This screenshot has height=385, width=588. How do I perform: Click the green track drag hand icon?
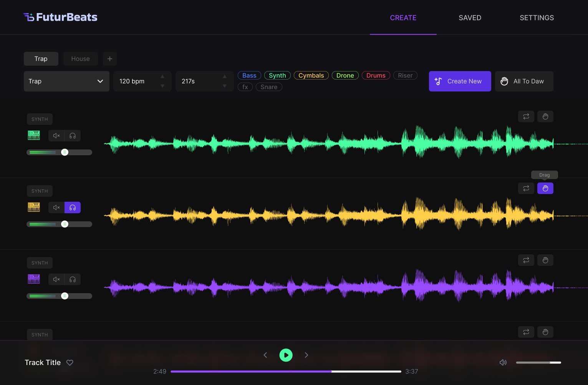tap(545, 116)
